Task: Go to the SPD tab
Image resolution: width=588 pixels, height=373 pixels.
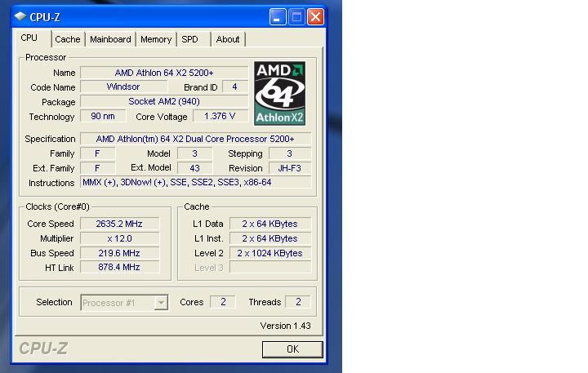Action: (193, 39)
